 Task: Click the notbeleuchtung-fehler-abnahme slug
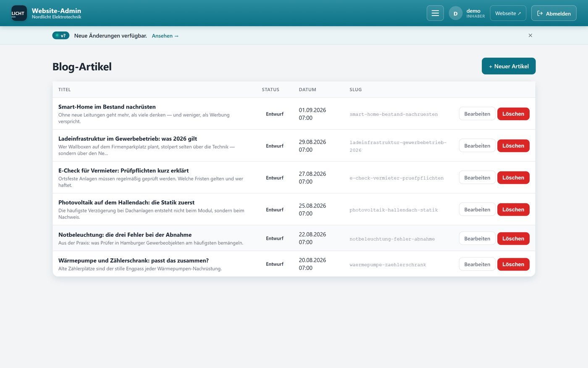[392, 239]
